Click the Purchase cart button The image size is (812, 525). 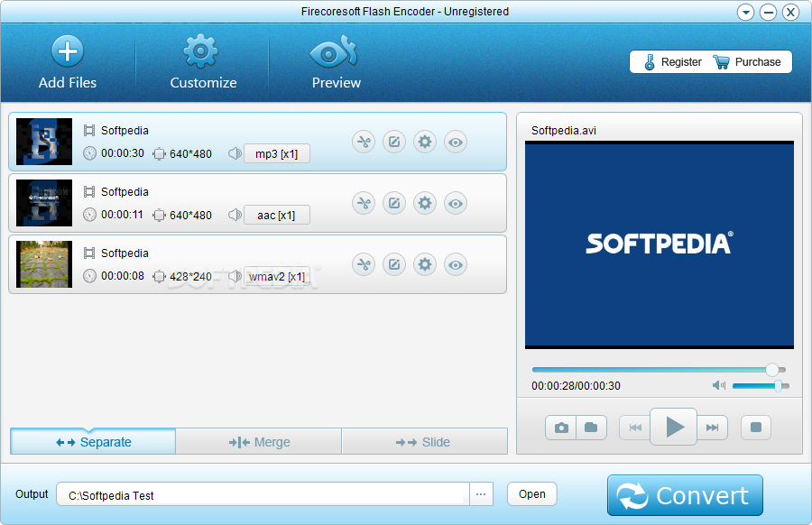(x=747, y=62)
